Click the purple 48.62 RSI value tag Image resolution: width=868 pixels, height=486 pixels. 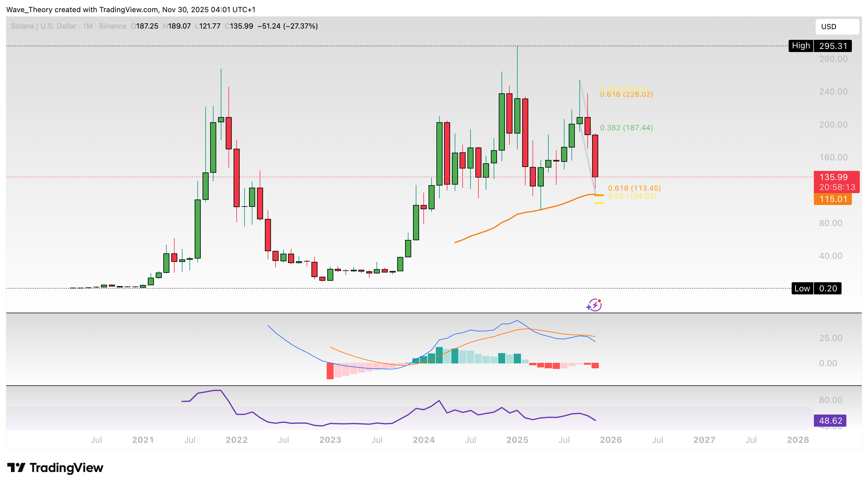point(830,421)
